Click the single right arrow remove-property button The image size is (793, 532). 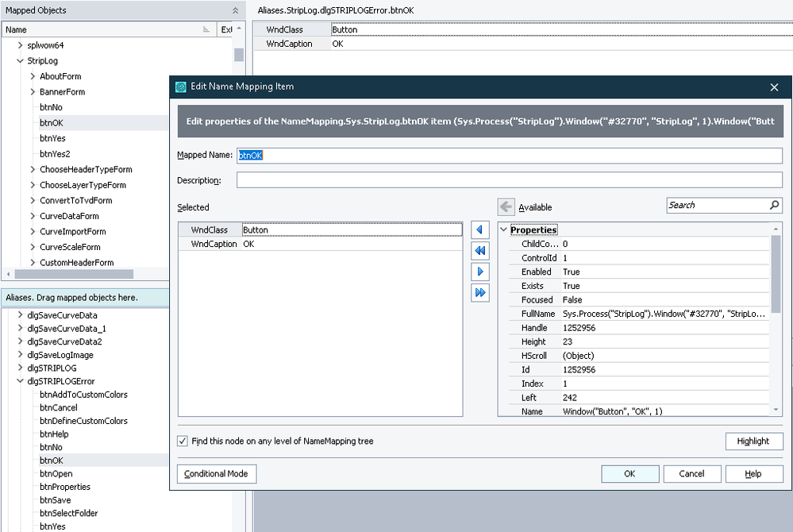pyautogui.click(x=479, y=272)
